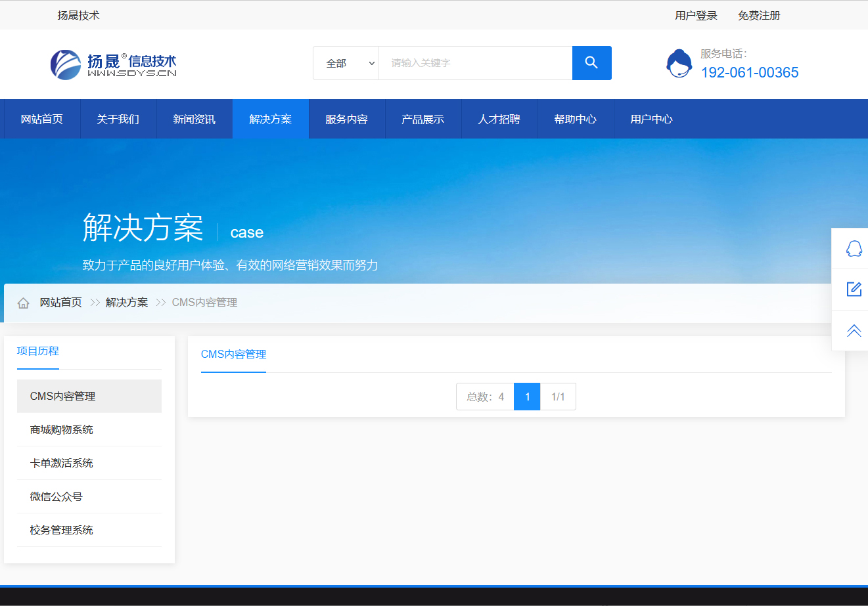Focus the 请输入关键字 search field
The image size is (868, 606).
pos(474,63)
